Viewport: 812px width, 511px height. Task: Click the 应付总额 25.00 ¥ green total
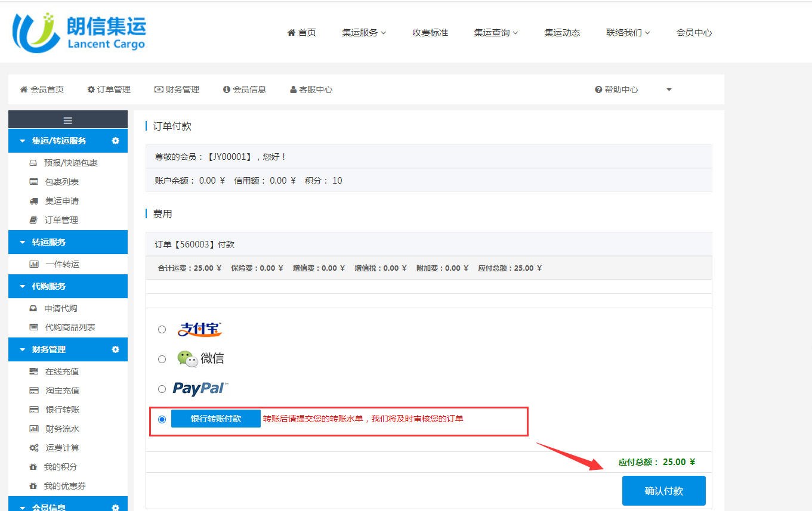click(x=657, y=462)
